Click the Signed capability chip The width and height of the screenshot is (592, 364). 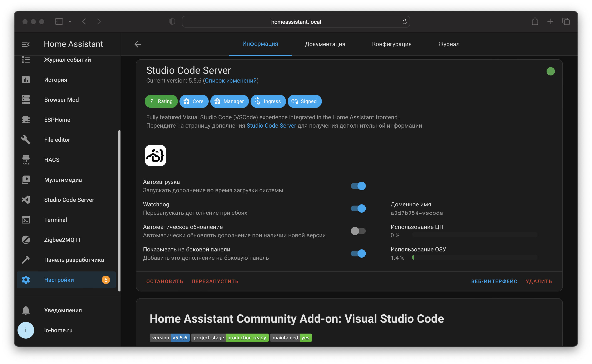coord(304,101)
